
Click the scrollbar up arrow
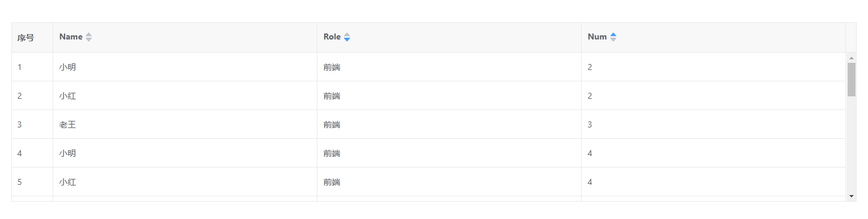pos(851,57)
